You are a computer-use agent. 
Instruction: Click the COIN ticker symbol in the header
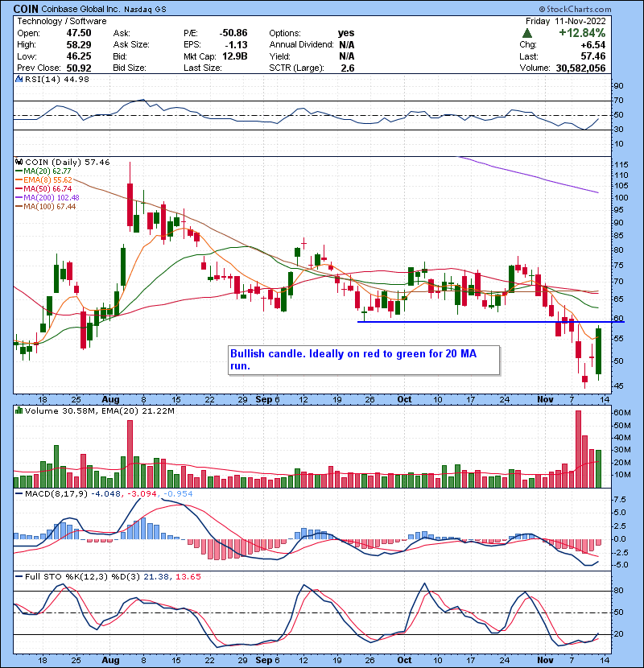pos(26,9)
